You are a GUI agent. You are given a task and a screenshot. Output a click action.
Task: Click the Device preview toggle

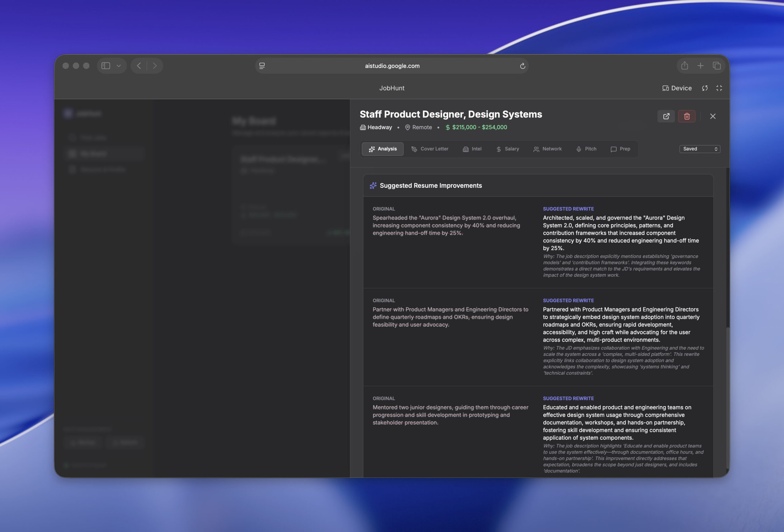(677, 88)
